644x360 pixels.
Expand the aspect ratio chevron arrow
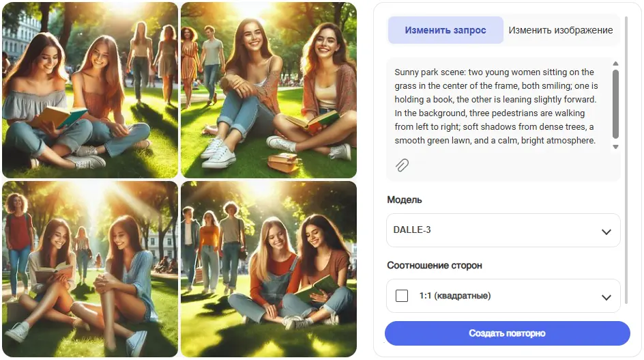click(x=606, y=297)
